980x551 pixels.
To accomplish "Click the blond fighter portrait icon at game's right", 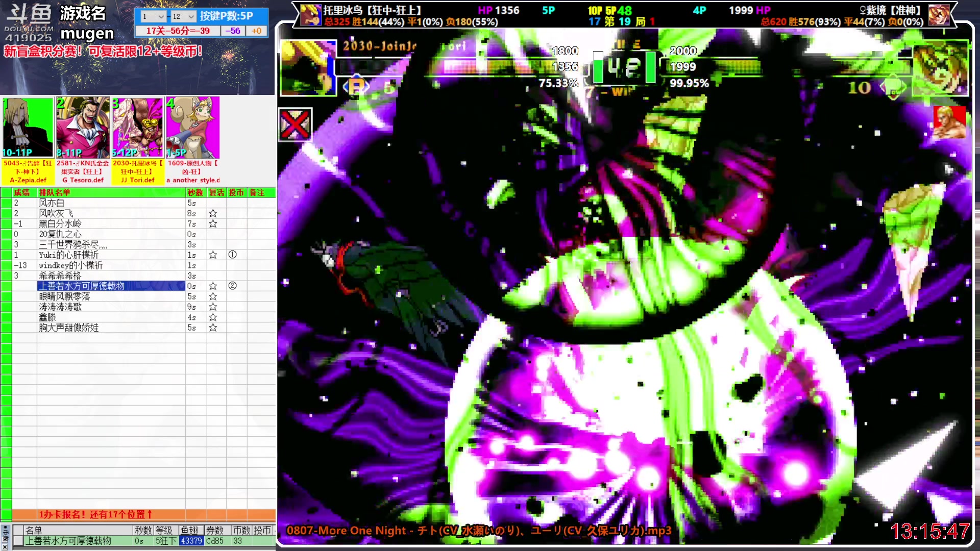I will click(949, 122).
